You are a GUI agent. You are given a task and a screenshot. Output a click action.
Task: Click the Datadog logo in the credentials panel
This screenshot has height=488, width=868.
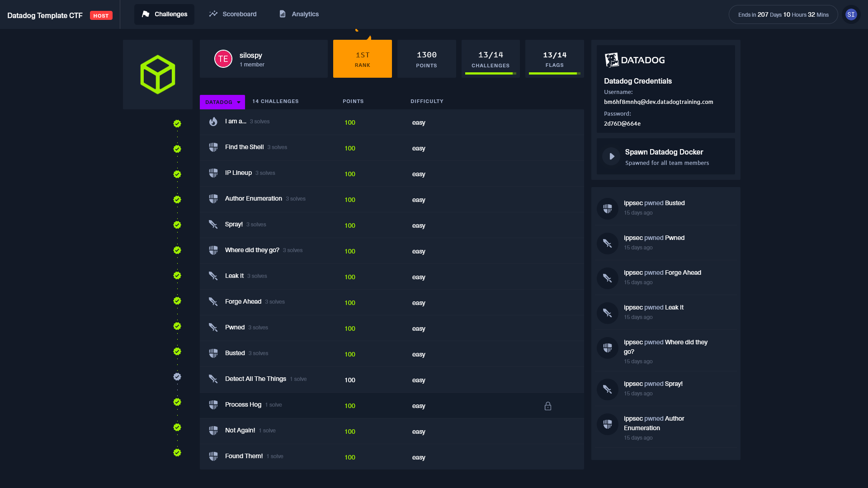point(612,59)
